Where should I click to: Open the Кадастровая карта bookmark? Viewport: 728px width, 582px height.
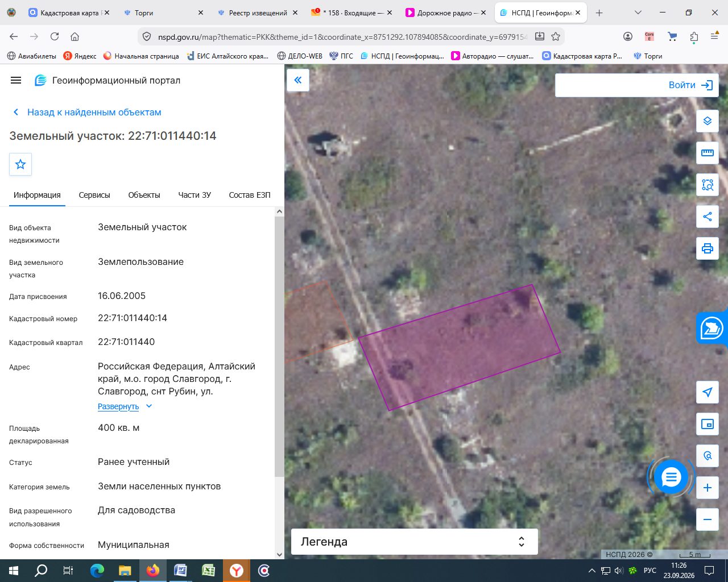point(582,56)
